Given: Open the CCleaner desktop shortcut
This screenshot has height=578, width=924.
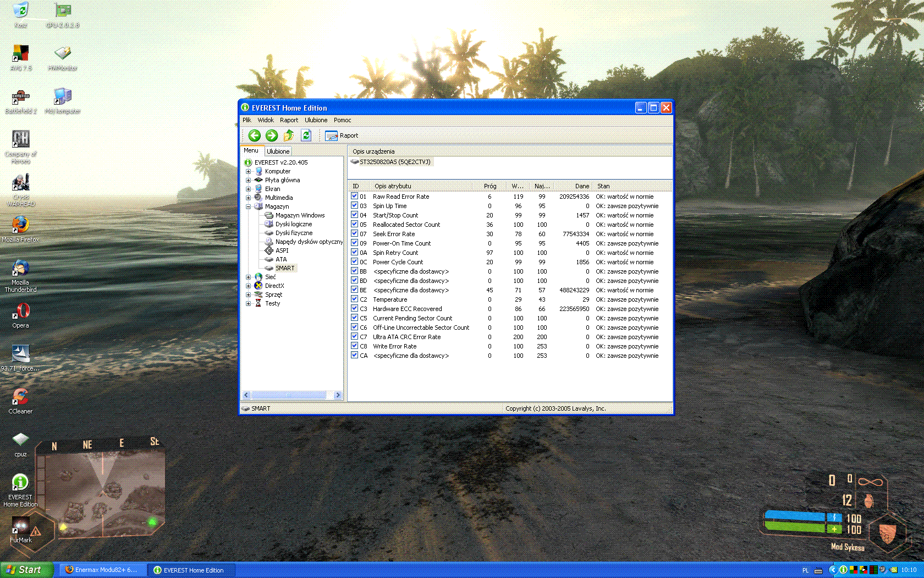Looking at the screenshot, I should (x=20, y=401).
